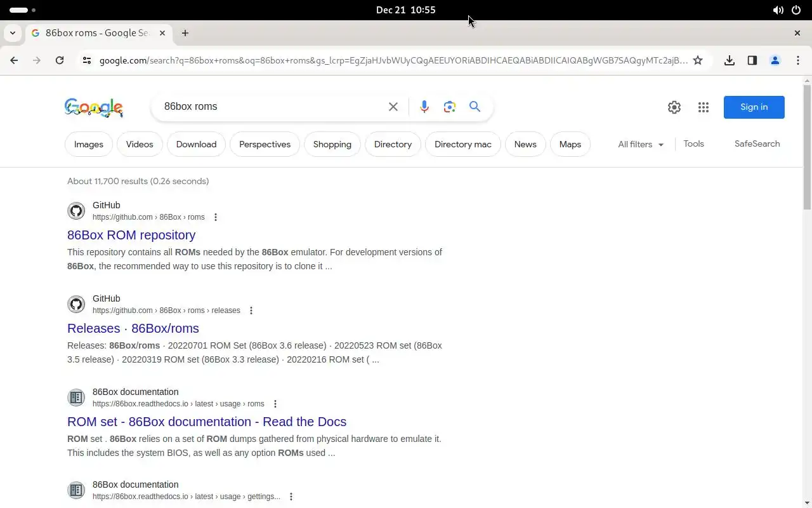
Task: Open Google apps grid
Action: pos(704,107)
